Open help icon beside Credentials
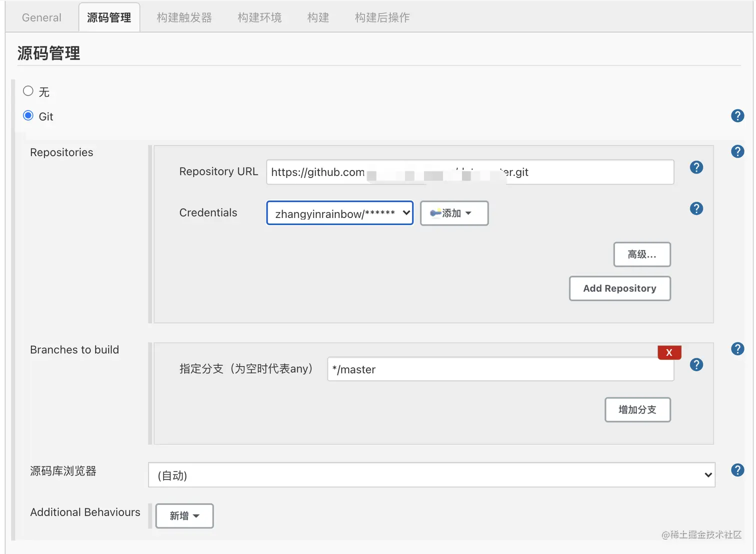Viewport: 756px width, 554px height. click(696, 208)
